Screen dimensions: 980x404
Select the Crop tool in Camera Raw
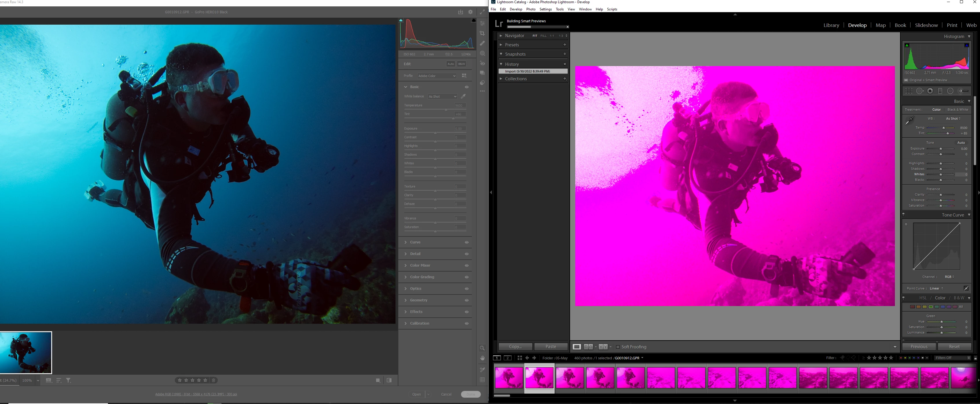pos(482,34)
